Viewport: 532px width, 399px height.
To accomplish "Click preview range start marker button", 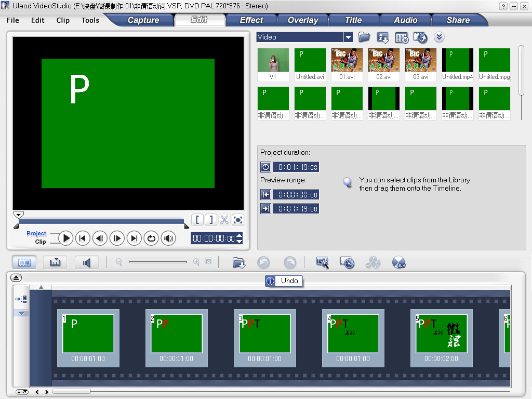I will pyautogui.click(x=265, y=194).
